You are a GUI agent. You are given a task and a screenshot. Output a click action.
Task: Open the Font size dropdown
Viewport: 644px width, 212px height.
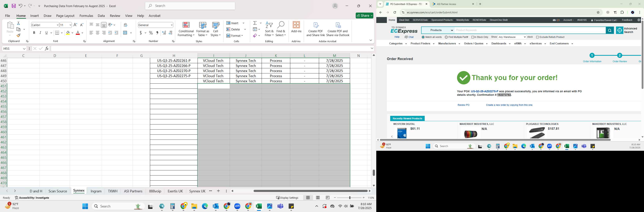[x=70, y=25]
